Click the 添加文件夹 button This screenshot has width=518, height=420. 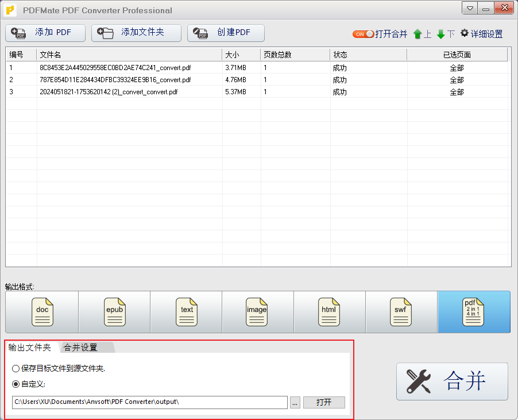coord(136,33)
